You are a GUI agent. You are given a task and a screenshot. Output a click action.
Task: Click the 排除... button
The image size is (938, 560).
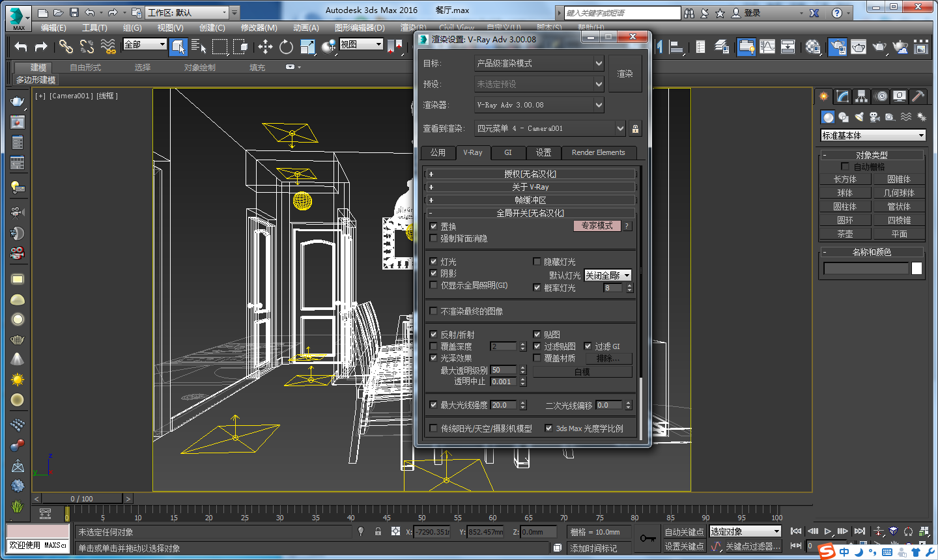coord(608,358)
